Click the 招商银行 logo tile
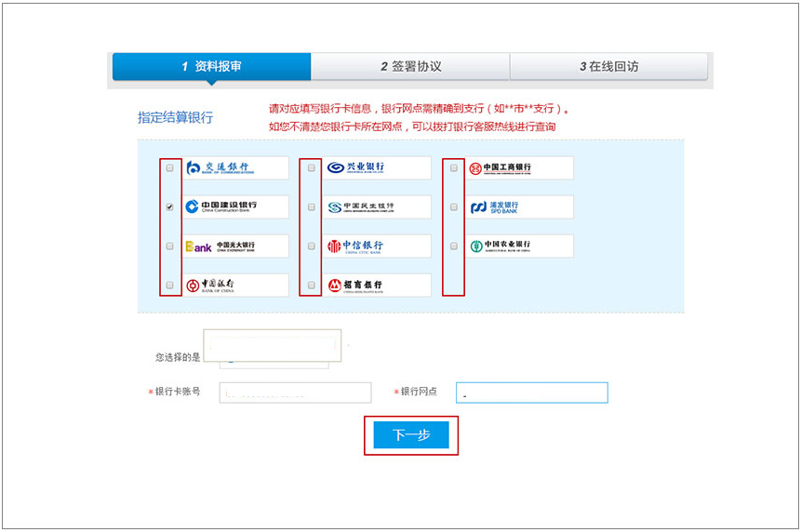Image resolution: width=801 pixels, height=532 pixels. [x=377, y=285]
